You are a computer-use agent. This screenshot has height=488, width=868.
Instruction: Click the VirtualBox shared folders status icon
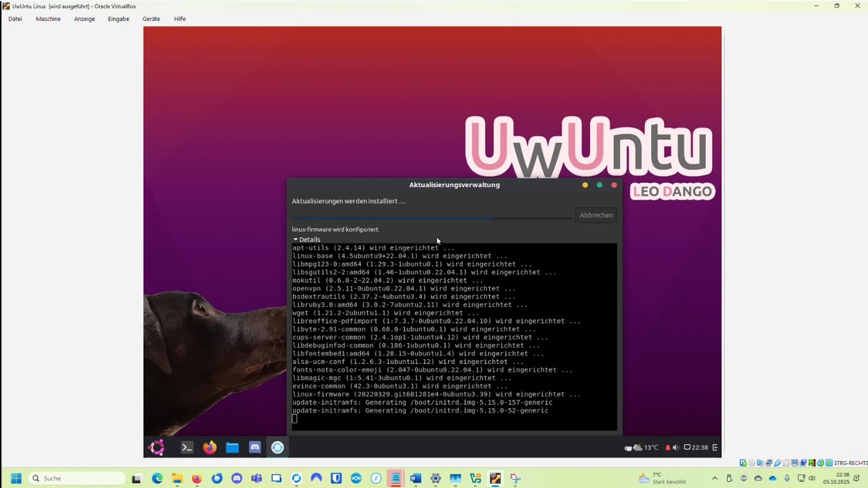(x=786, y=463)
